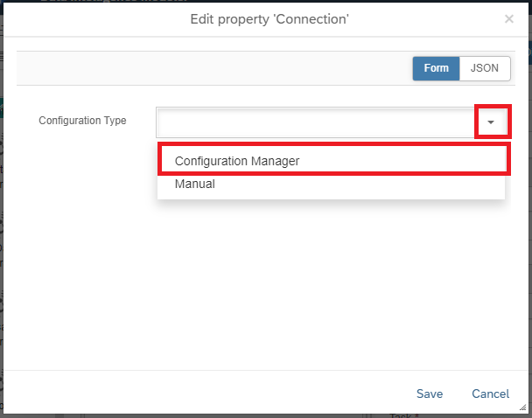Switch to JSON view
The width and height of the screenshot is (532, 418).
tap(485, 68)
